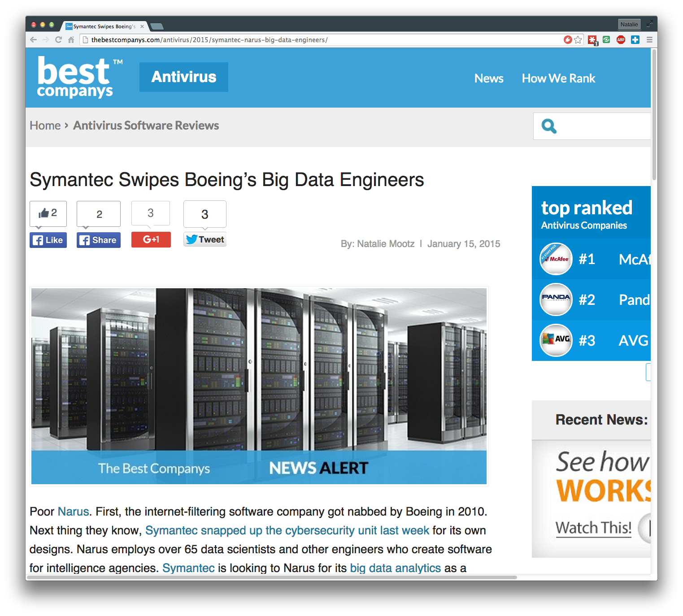Image resolution: width=683 pixels, height=616 pixels.
Task: Bookmark this page with the star icon
Action: 578,40
